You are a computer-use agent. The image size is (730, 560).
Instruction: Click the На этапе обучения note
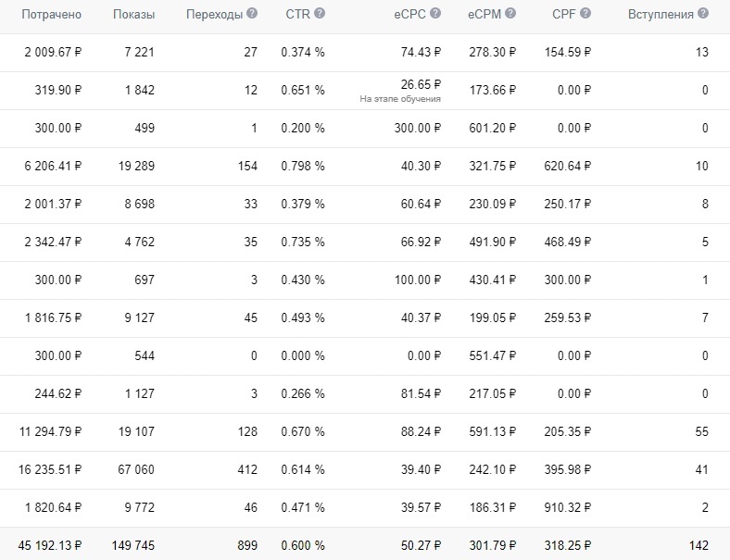pos(400,99)
